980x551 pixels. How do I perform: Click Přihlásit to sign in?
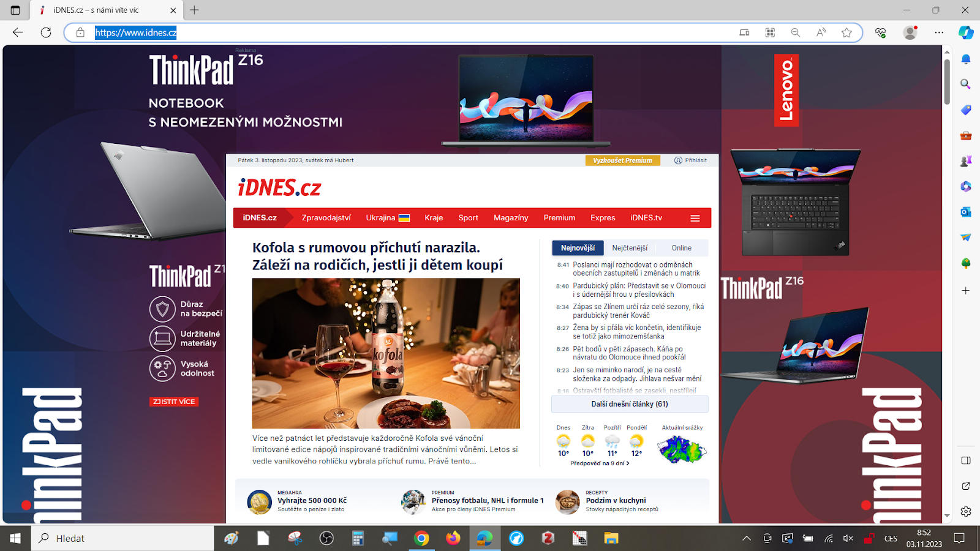click(691, 160)
